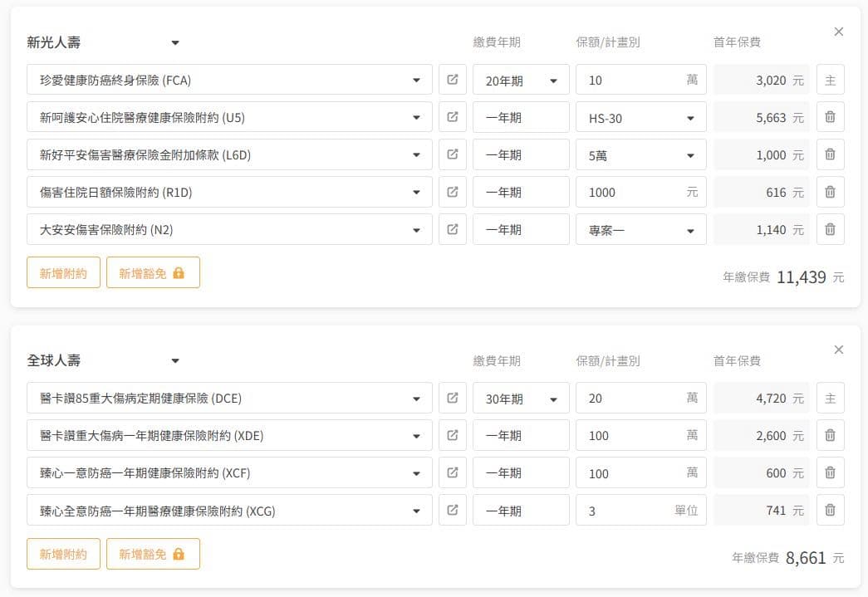
Task: Open external link for 臻心全意防癌 (XCG)
Action: click(x=452, y=510)
